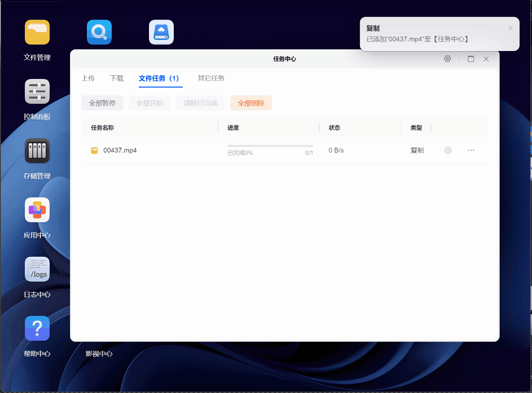The image size is (532, 393).
Task: Click the magnifier search app icon
Action: coord(99,32)
